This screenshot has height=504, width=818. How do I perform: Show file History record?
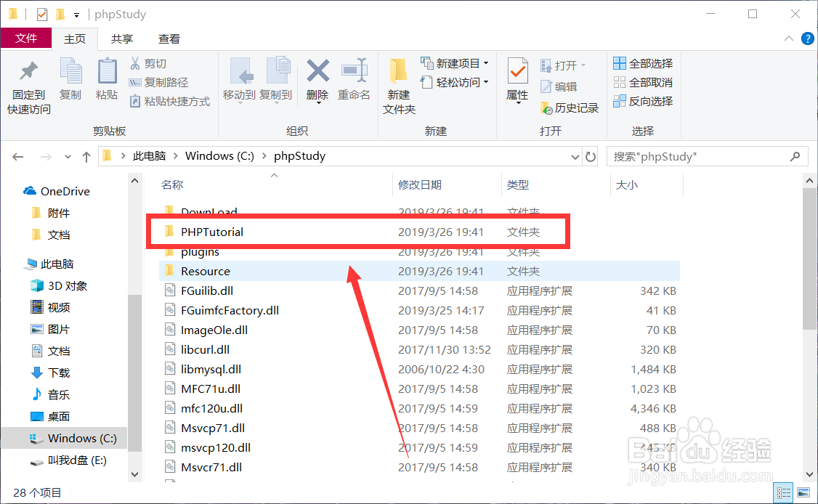[570, 108]
